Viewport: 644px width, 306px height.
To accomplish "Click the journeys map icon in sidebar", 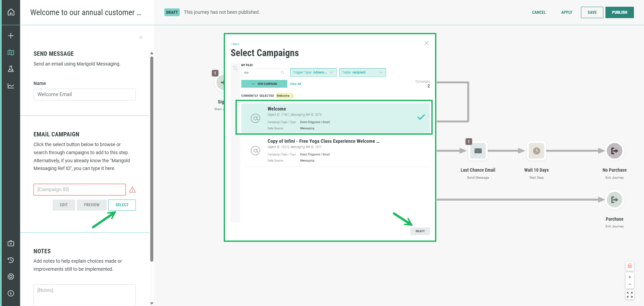I will (11, 52).
